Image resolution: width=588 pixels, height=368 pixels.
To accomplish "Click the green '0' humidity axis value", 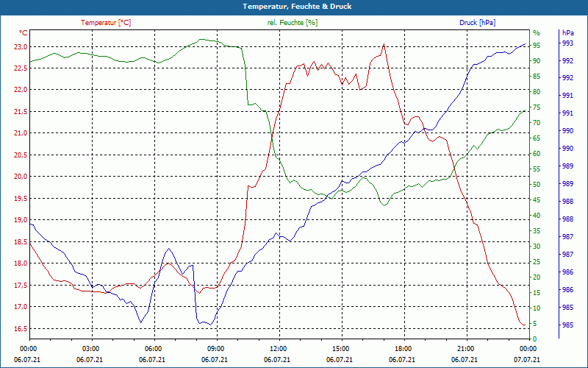I will point(535,339).
